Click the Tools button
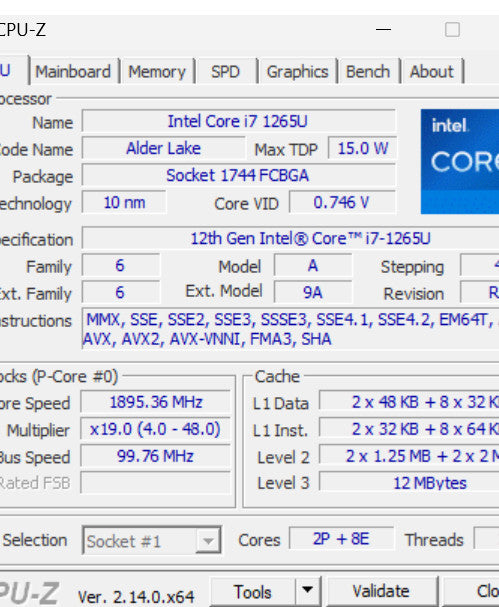 [x=252, y=592]
